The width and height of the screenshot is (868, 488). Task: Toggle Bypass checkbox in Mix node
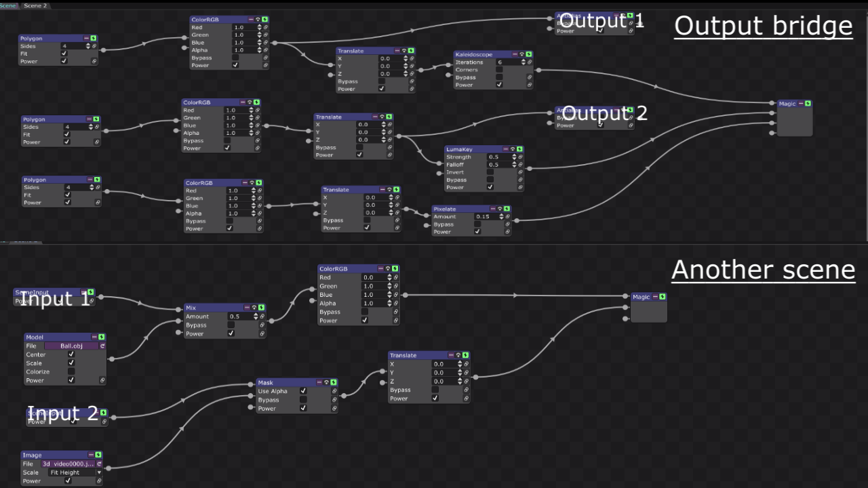click(231, 325)
